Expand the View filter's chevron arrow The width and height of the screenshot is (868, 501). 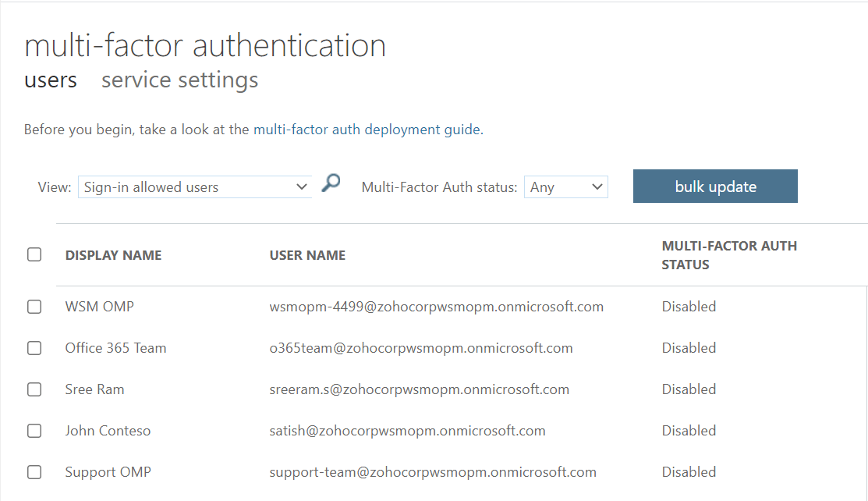click(301, 187)
